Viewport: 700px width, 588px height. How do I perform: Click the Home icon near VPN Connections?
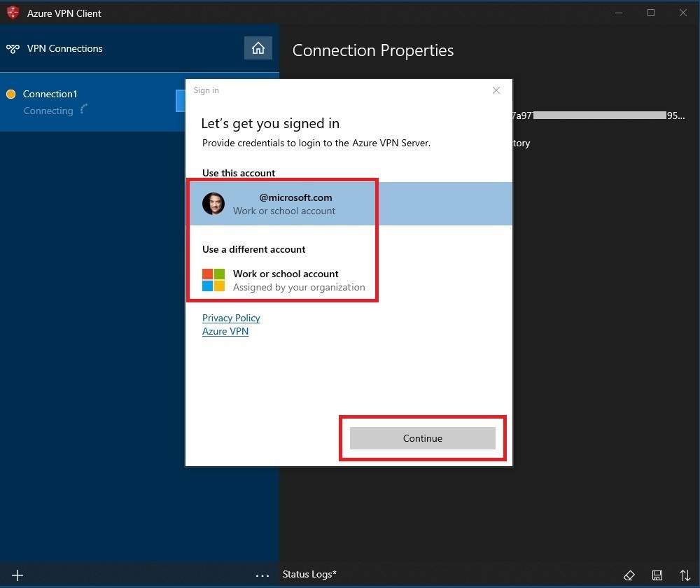coord(258,48)
